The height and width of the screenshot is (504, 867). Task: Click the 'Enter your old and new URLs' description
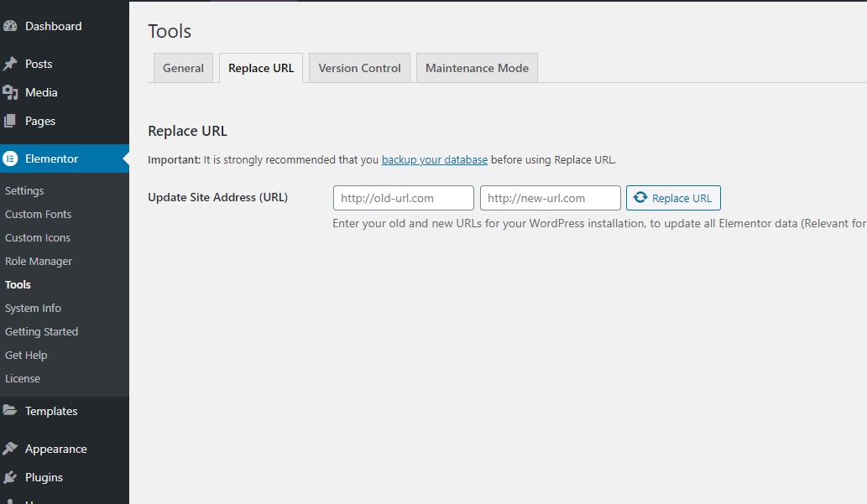(x=598, y=223)
